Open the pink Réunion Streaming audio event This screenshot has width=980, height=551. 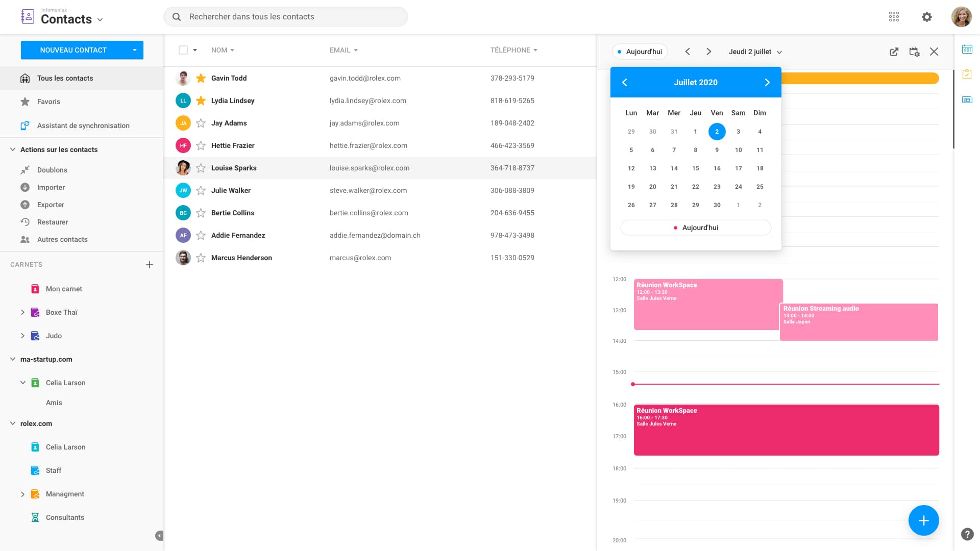tap(859, 322)
